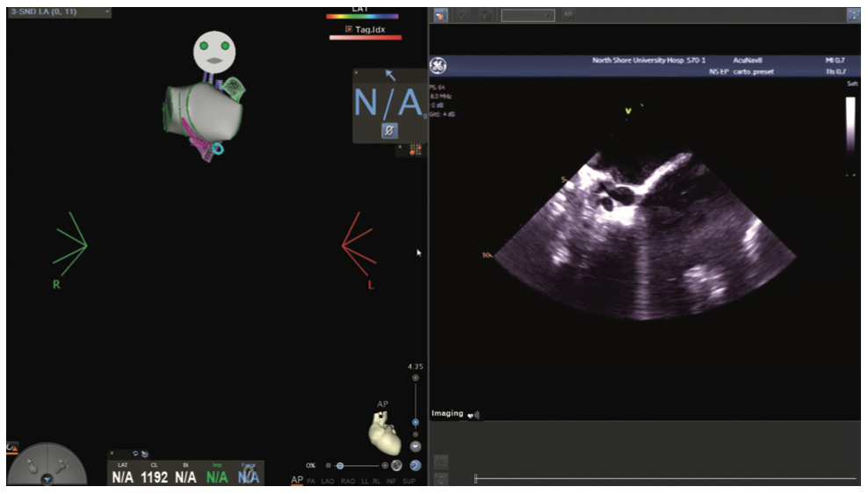Select the LL view tab

[365, 482]
